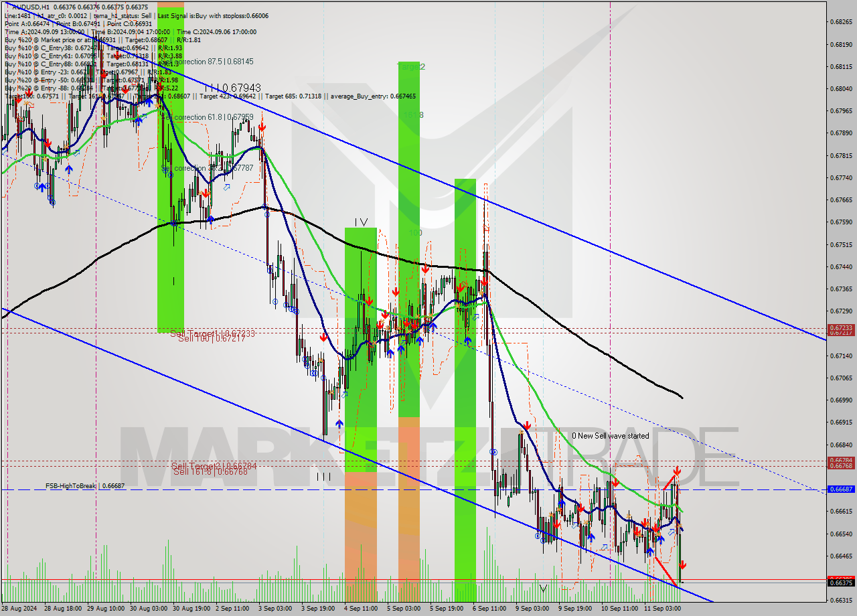Click price scale value 0.66840

pyautogui.click(x=842, y=445)
